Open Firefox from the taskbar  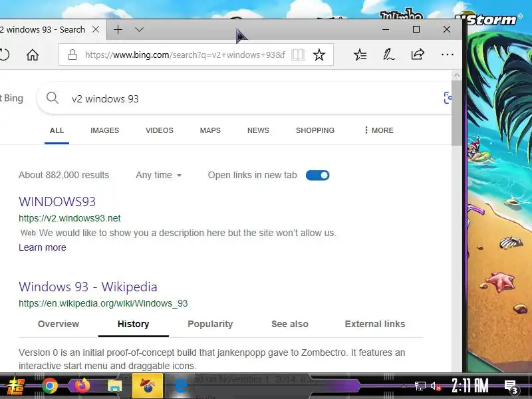click(x=82, y=386)
